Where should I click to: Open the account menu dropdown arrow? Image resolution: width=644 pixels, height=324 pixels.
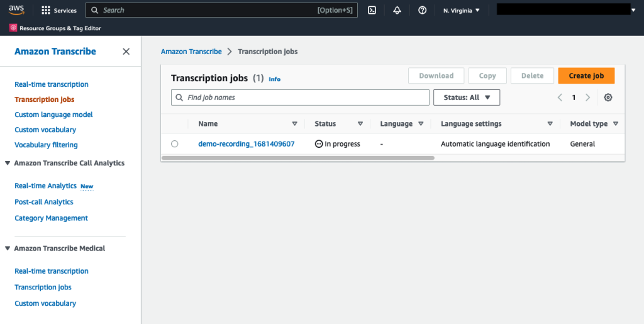tap(634, 10)
